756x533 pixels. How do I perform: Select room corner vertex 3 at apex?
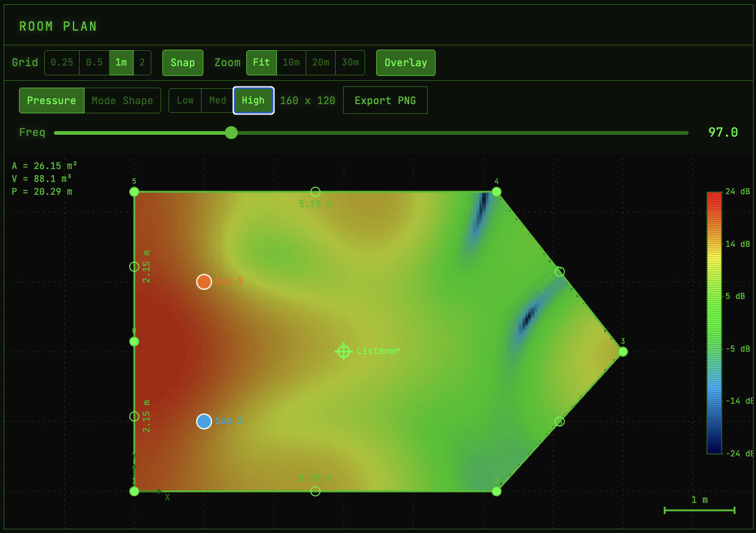coord(623,352)
